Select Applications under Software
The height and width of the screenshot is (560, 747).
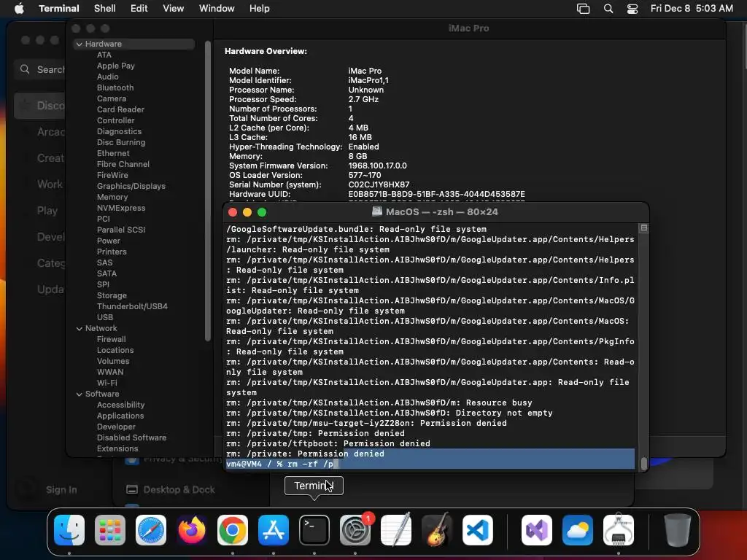click(120, 416)
